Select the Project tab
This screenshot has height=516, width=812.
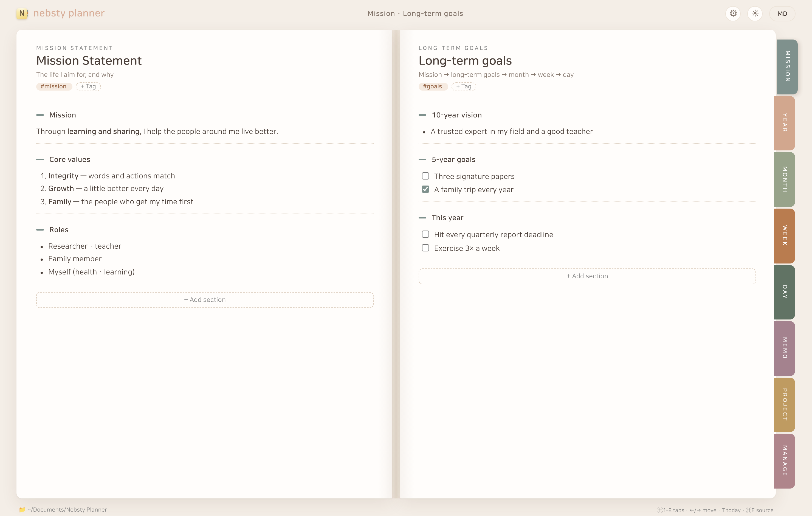785,405
